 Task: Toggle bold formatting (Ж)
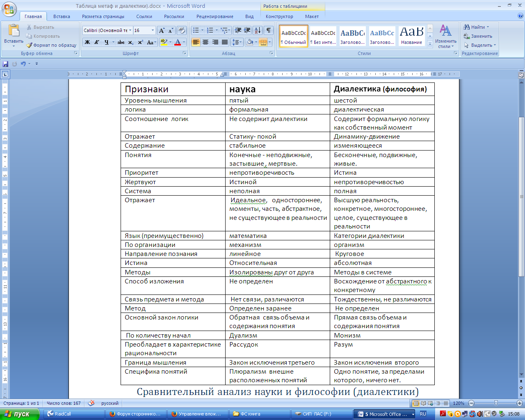(87, 42)
